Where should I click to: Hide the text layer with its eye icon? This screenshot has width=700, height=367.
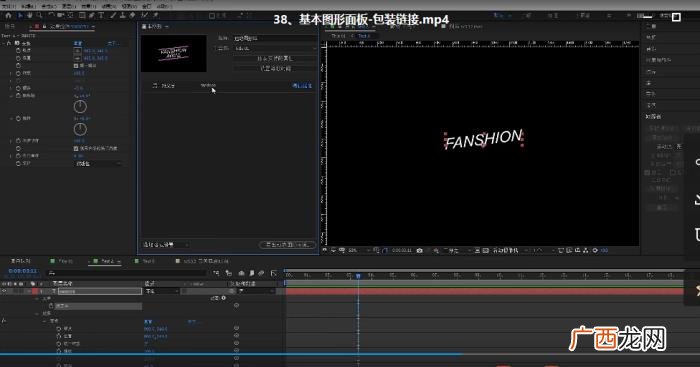click(4, 291)
